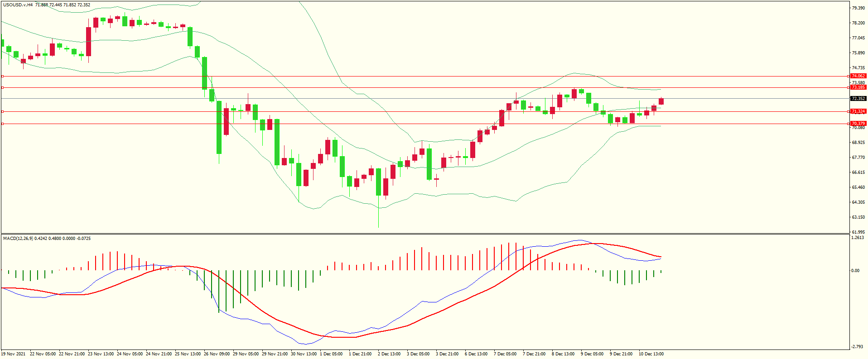The width and height of the screenshot is (868, 359).
Task: Click the 79.390 price scale value
Action: click(858, 8)
